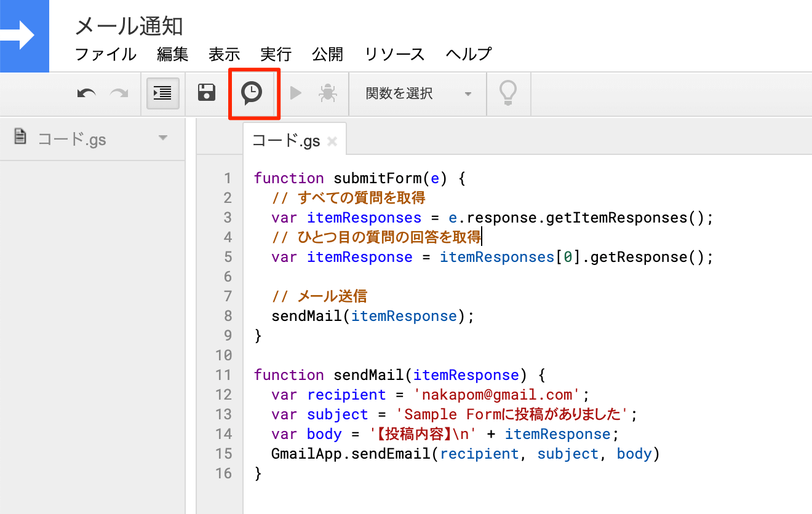
Task: Click the lightbulb icon in the toolbar
Action: [x=508, y=93]
